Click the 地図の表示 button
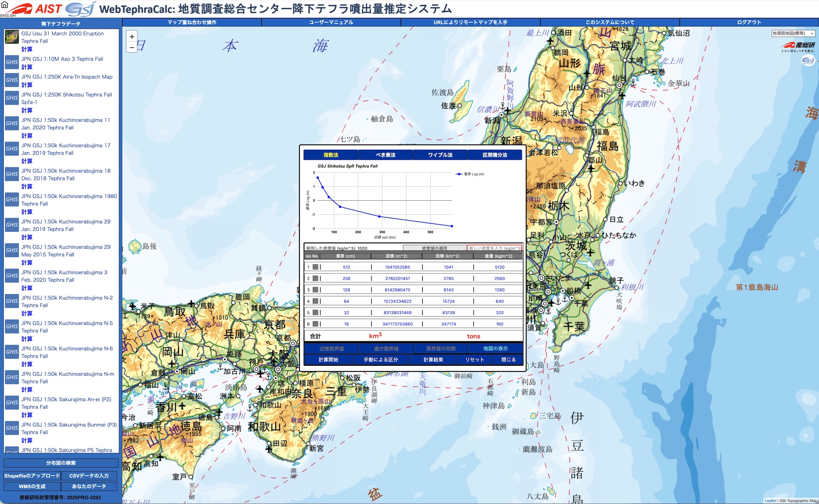The width and height of the screenshot is (819, 504). [x=495, y=348]
